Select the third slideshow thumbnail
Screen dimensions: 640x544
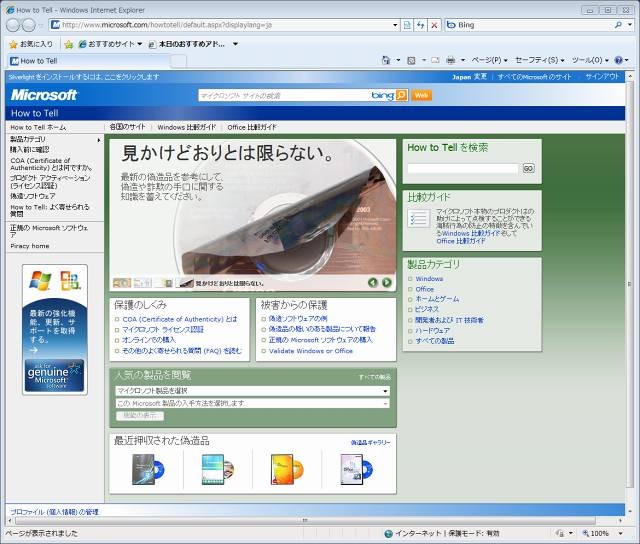click(163, 282)
